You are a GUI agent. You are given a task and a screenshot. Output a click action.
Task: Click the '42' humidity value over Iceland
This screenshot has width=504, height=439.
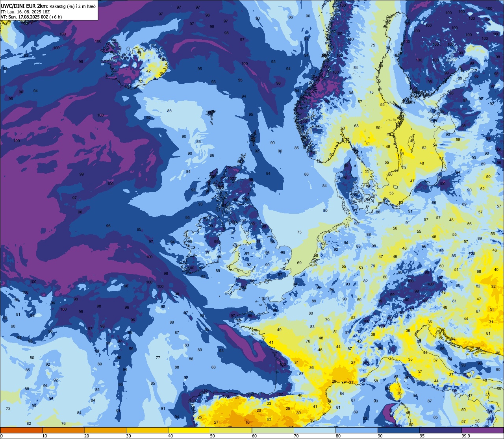(x=148, y=71)
